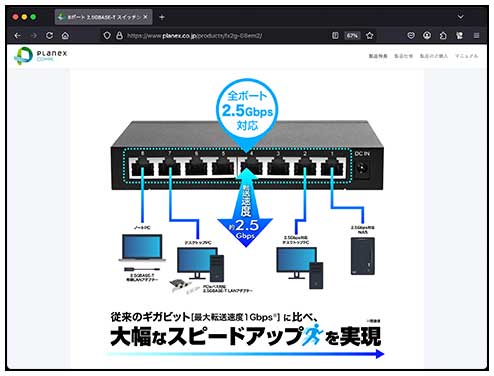Open the Firefox hamburger application menu
494x376 pixels.
pos(477,35)
